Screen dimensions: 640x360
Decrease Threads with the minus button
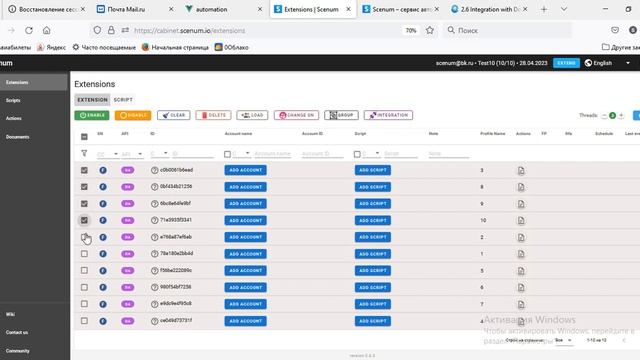pos(604,116)
